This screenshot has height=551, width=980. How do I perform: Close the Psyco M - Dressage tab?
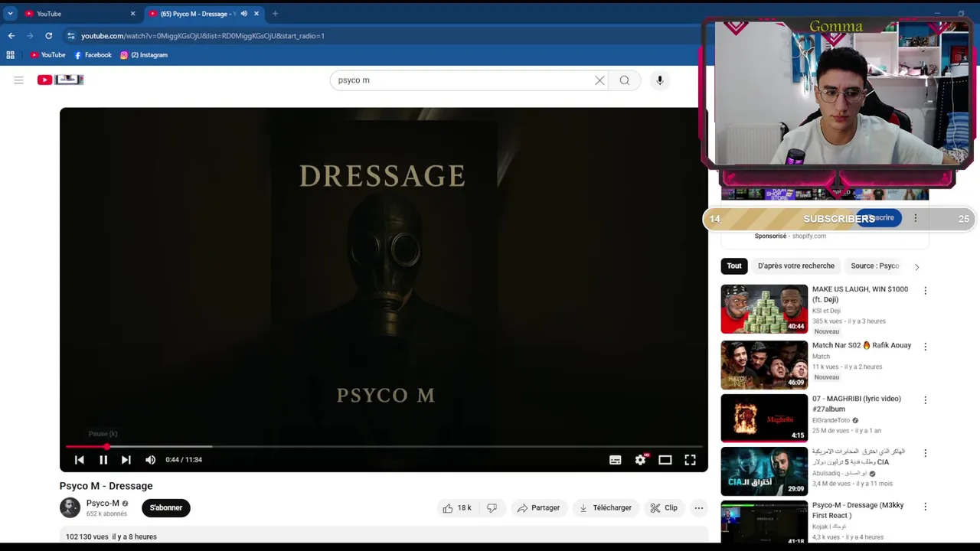[x=256, y=14]
